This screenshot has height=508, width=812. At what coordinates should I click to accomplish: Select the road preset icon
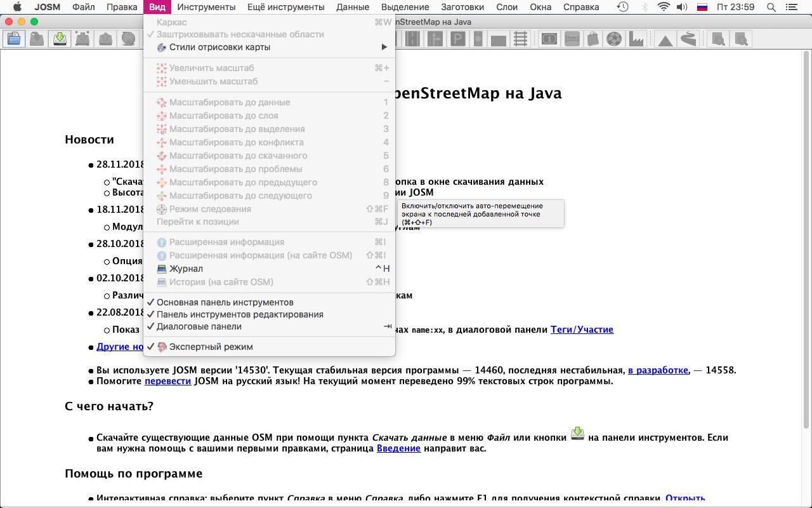point(412,39)
